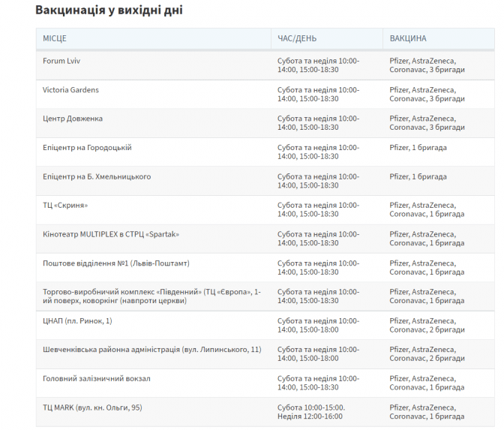
Task: Select ЦНАП vaccine cell with 2 бригади
Action: (427, 325)
